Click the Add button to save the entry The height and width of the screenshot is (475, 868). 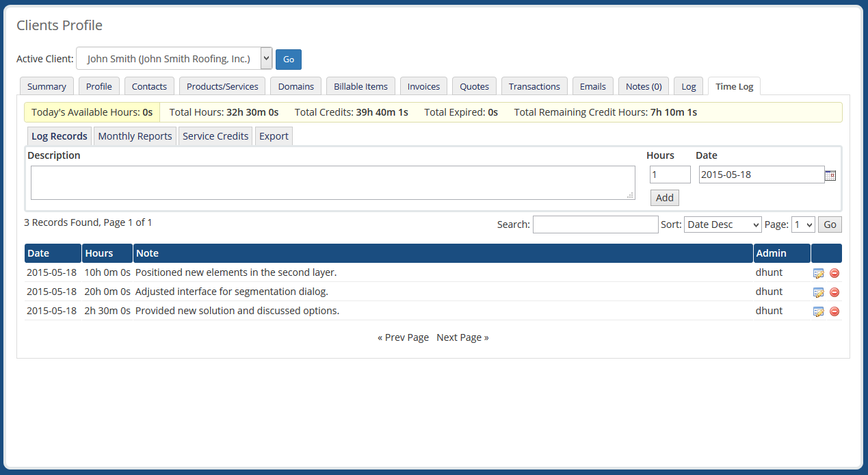coord(664,197)
